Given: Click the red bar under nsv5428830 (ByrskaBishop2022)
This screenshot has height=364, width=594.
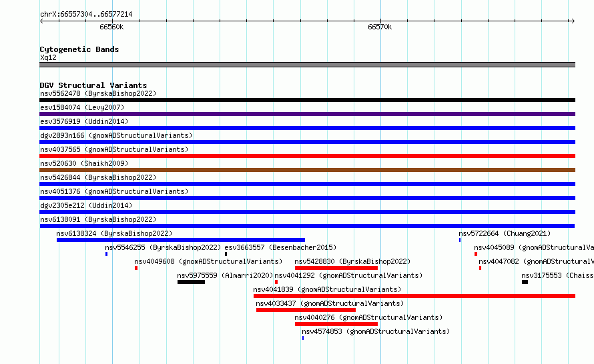Looking at the screenshot, I should 336,268.
